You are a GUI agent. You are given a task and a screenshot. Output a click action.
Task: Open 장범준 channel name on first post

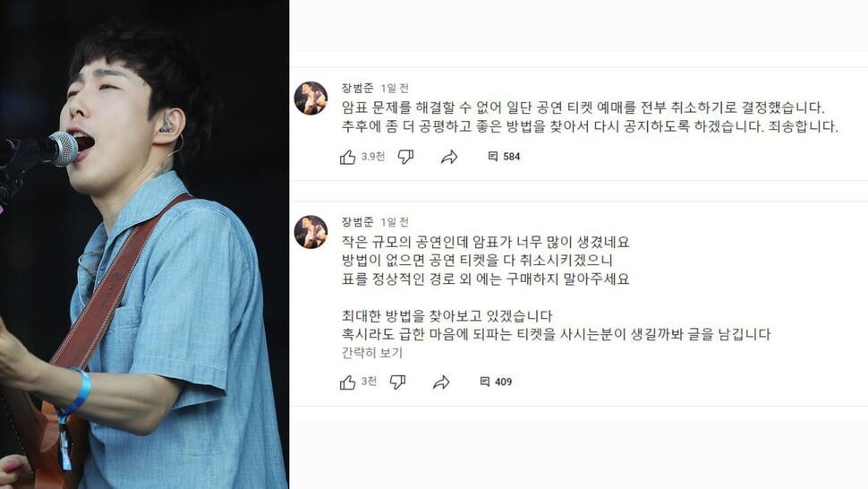(357, 88)
